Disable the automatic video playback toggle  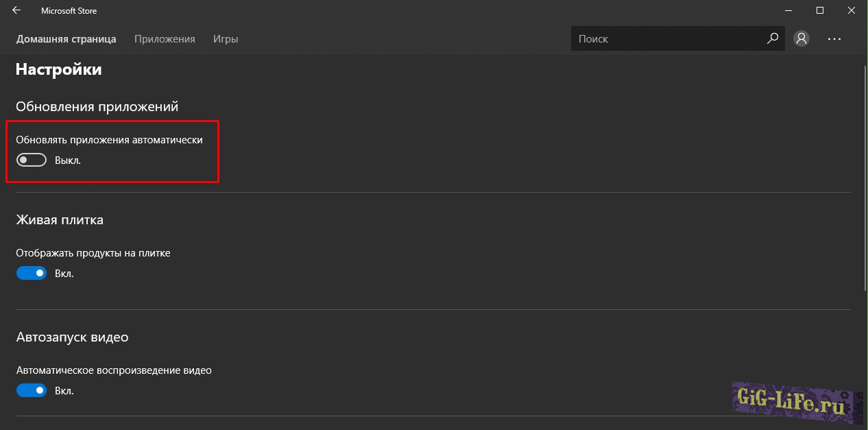click(32, 390)
